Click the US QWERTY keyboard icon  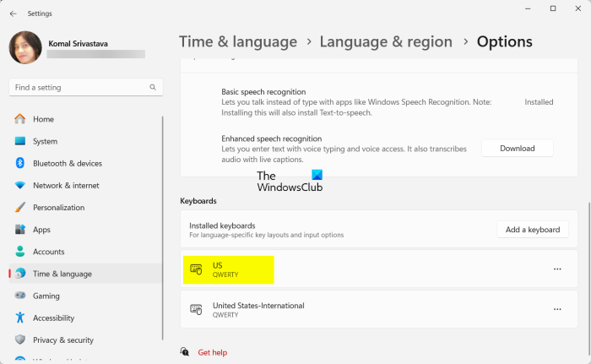196,269
